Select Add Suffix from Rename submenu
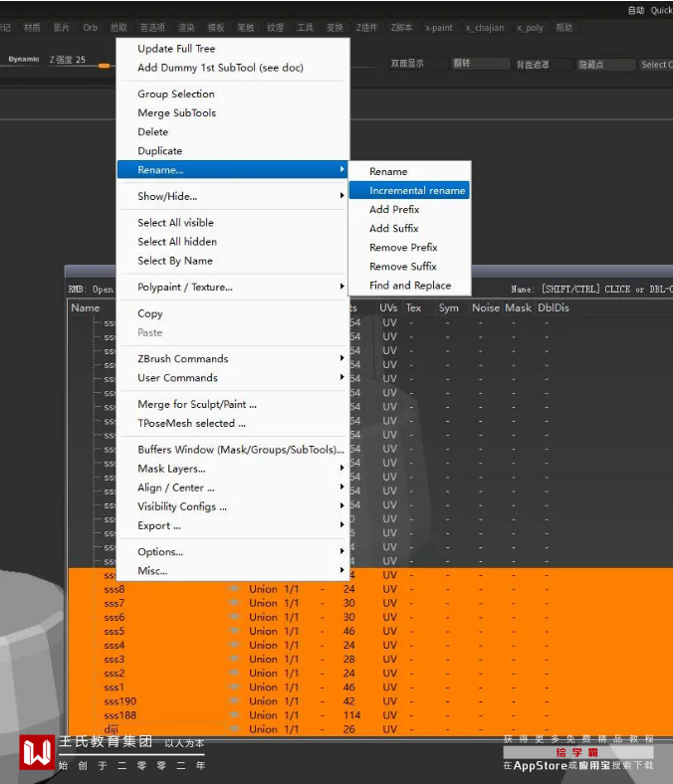The height and width of the screenshot is (784, 673). point(409,229)
